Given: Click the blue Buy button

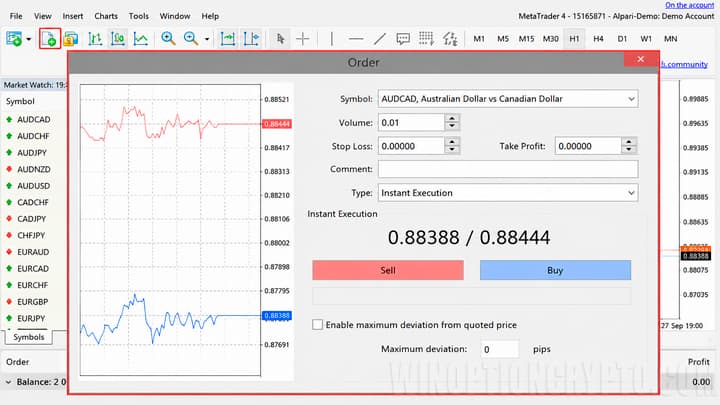Looking at the screenshot, I should (555, 270).
